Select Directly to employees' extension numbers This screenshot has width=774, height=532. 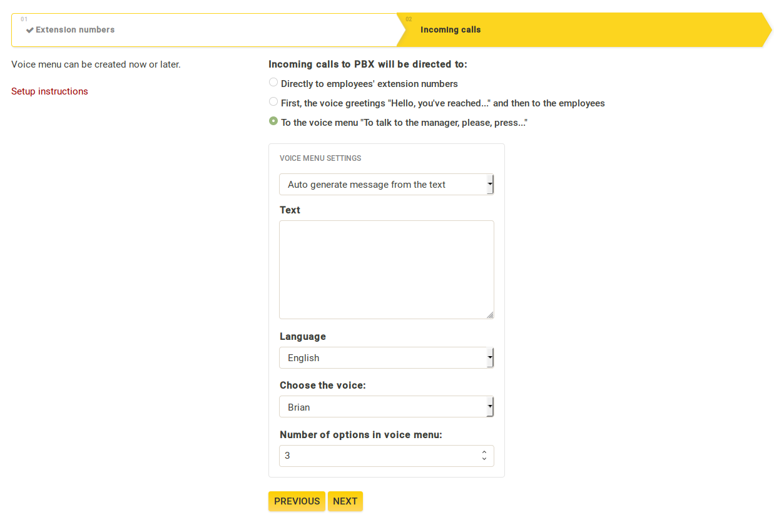point(273,82)
